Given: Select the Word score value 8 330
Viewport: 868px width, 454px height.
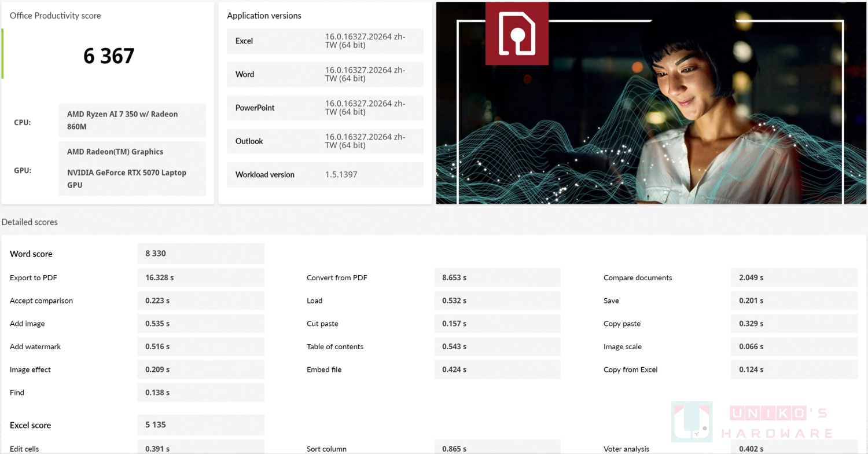Looking at the screenshot, I should (x=201, y=254).
